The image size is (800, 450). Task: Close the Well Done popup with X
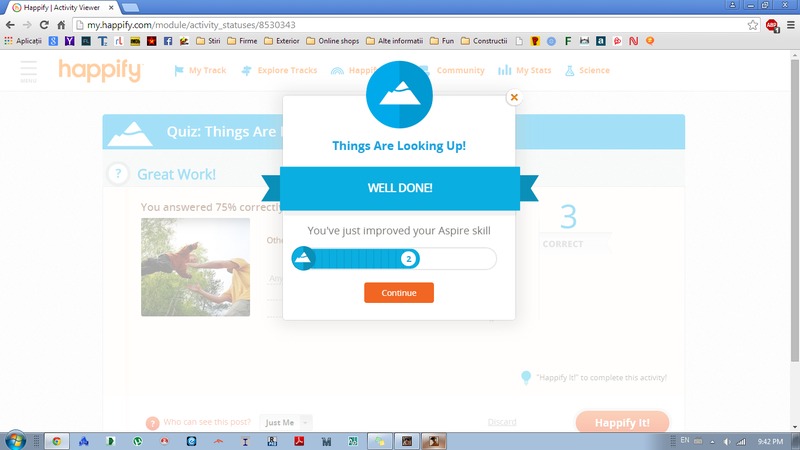point(514,97)
